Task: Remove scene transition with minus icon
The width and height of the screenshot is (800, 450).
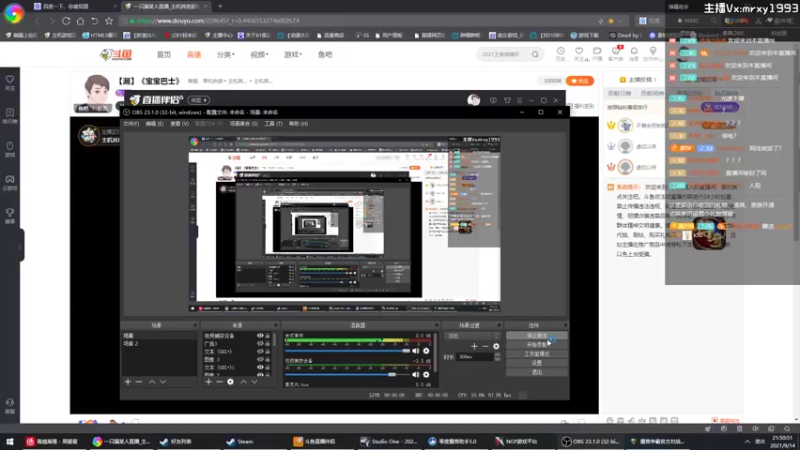Action: pos(485,346)
